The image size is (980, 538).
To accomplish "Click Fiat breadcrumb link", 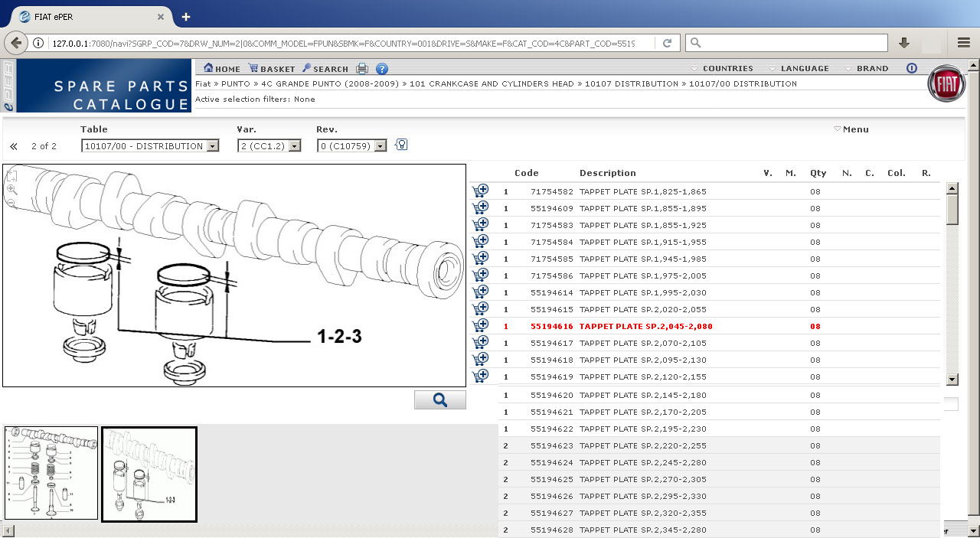I will tap(203, 84).
